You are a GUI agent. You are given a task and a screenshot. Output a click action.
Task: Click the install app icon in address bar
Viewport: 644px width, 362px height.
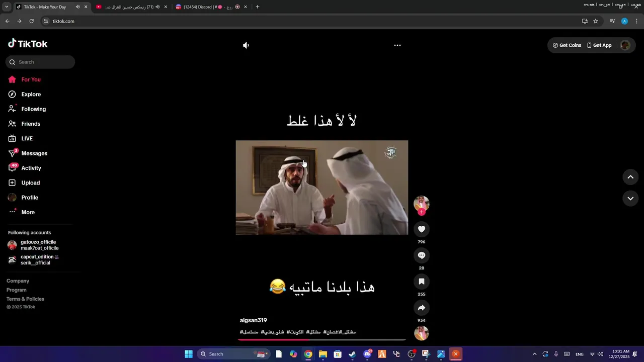coord(585,21)
